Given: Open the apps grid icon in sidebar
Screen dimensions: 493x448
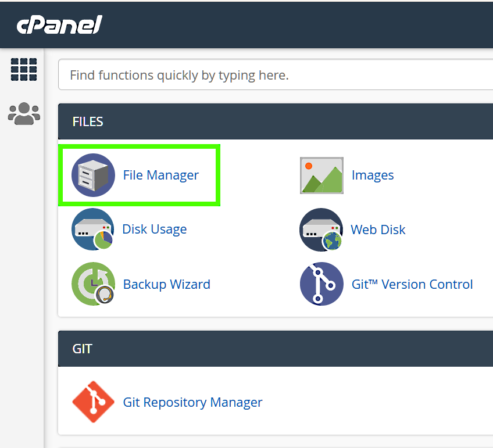Looking at the screenshot, I should click(23, 69).
